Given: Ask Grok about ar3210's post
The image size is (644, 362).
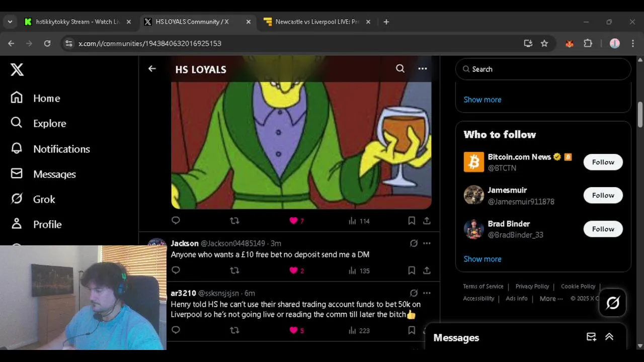Looking at the screenshot, I should pos(414,293).
